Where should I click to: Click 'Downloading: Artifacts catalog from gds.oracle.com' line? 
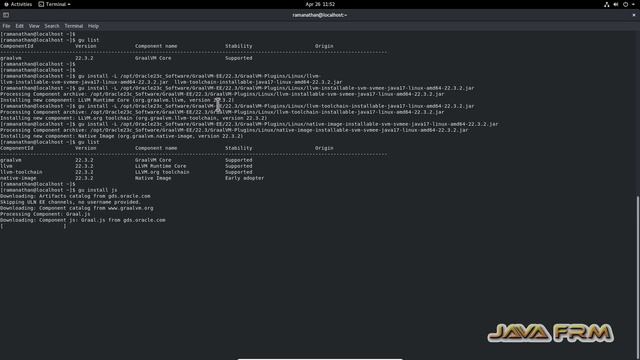[75, 196]
